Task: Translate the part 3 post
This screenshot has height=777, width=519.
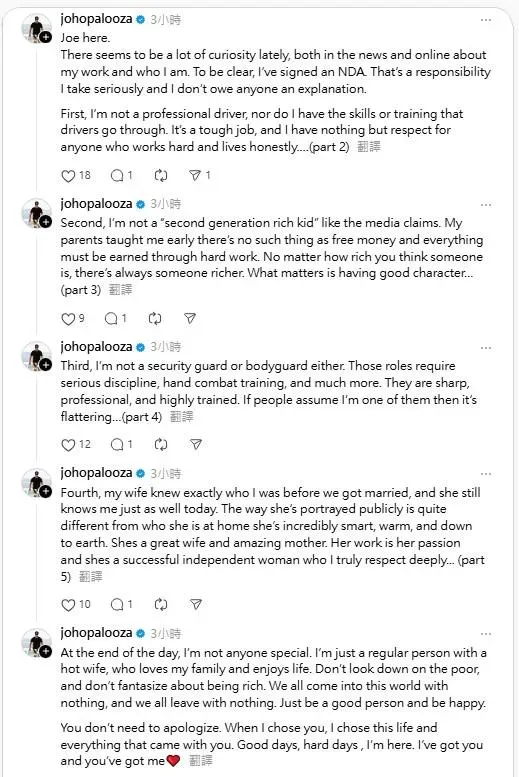Action: (120, 290)
